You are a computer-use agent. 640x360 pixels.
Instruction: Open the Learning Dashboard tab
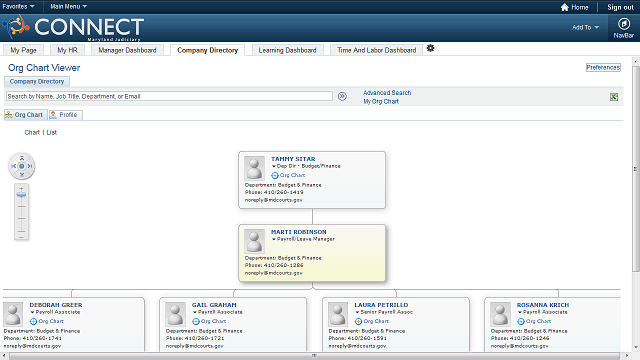coord(287,50)
